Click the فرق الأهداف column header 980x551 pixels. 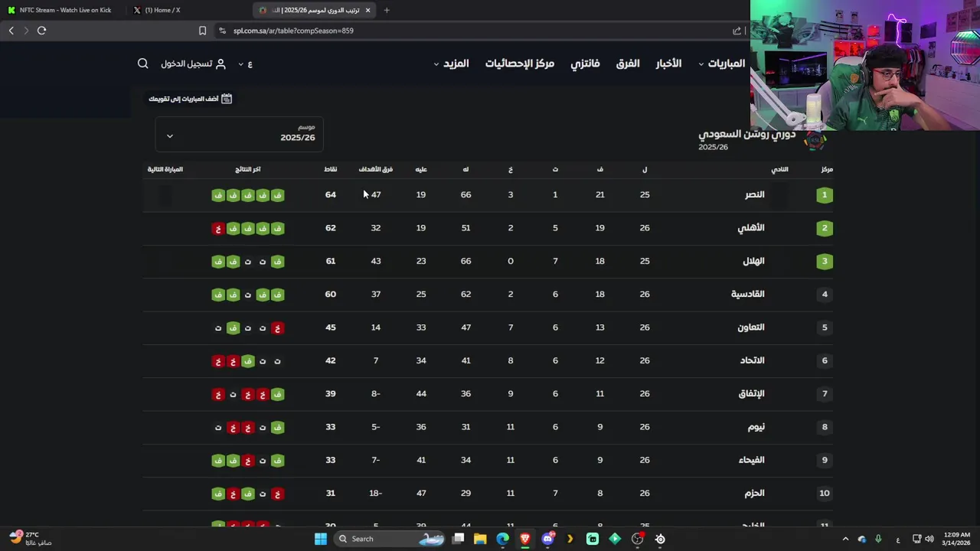point(376,169)
